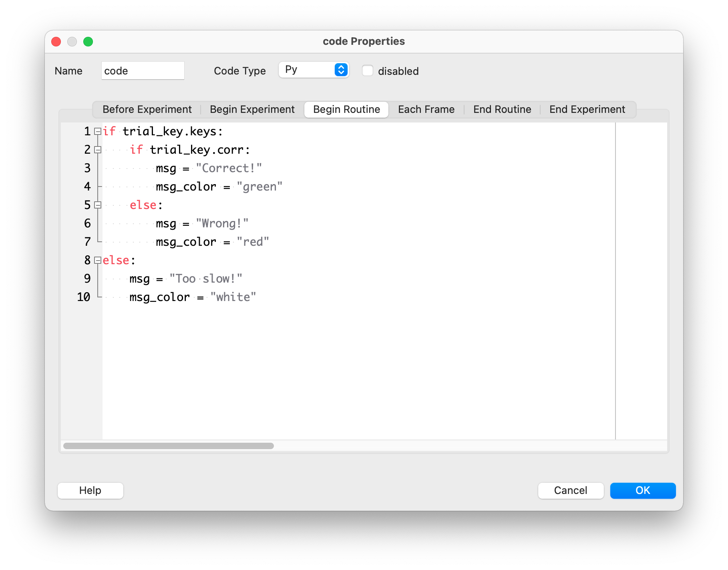Viewport: 728px width, 570px height.
Task: Close the window with the red button
Action: [x=56, y=42]
